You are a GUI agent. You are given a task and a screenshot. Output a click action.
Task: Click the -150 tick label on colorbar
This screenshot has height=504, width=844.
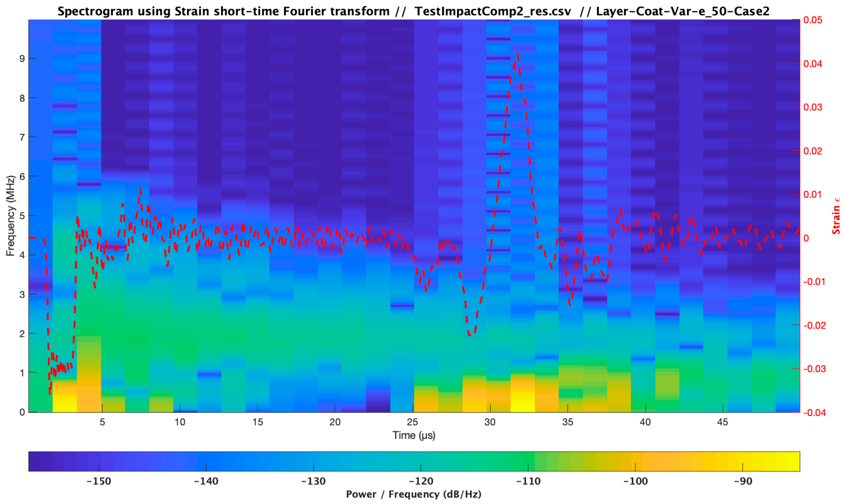99,481
